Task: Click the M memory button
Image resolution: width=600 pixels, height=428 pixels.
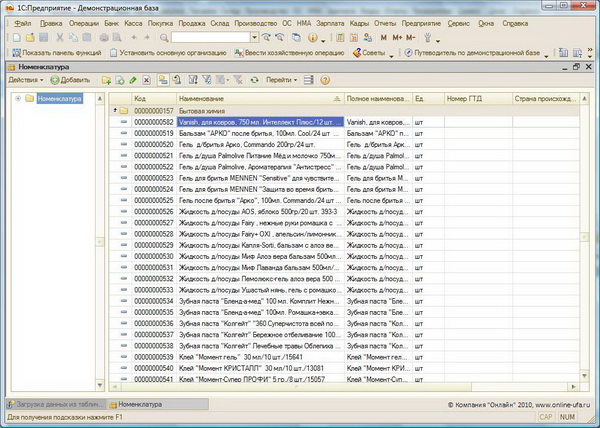Action: point(384,37)
